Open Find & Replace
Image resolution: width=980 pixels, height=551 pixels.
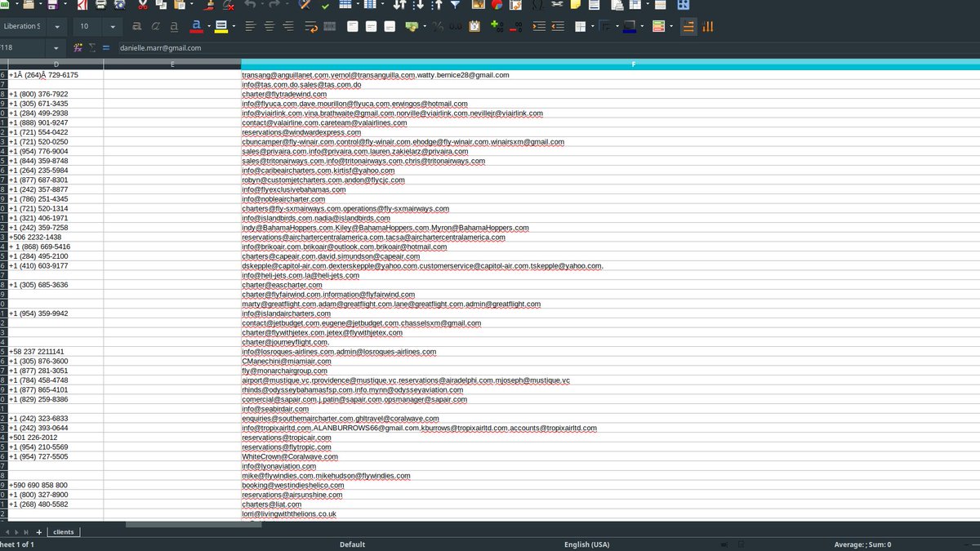coord(304,5)
